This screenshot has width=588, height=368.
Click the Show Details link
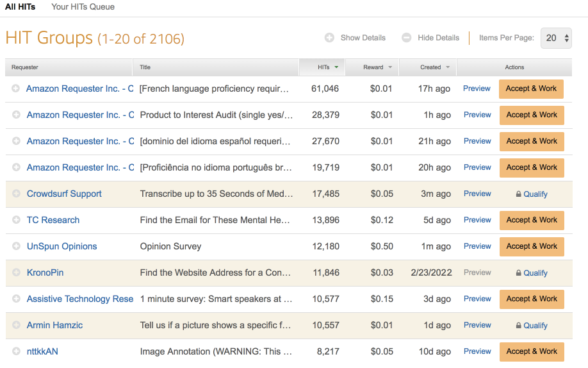point(363,38)
